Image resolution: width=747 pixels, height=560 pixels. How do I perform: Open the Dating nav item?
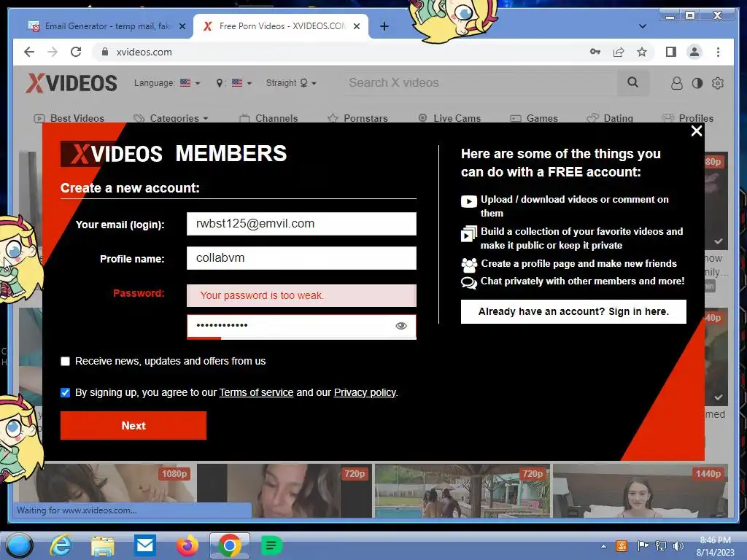tap(610, 118)
